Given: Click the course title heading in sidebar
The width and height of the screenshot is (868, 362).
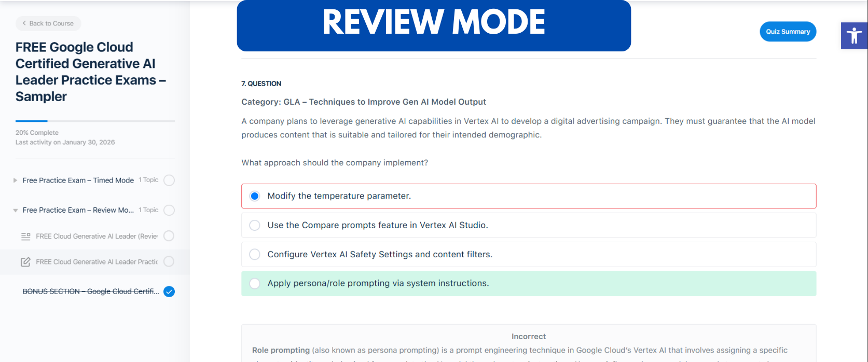Looking at the screenshot, I should (x=90, y=72).
